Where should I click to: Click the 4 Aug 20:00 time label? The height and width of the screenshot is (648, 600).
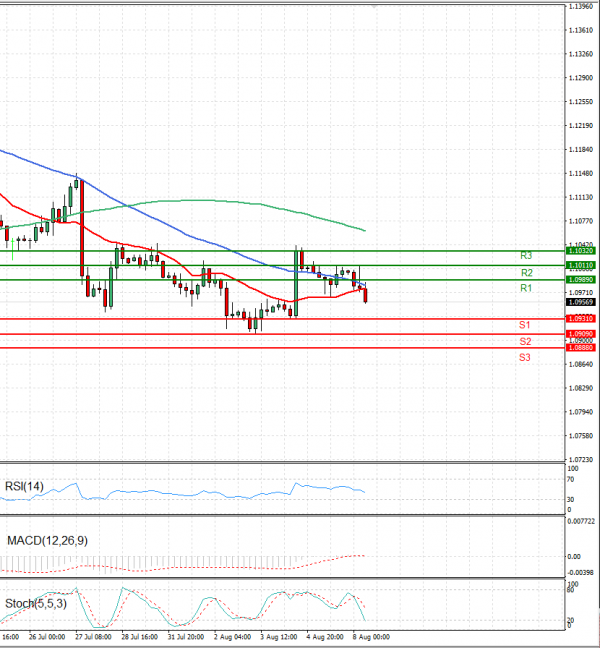coord(325,637)
